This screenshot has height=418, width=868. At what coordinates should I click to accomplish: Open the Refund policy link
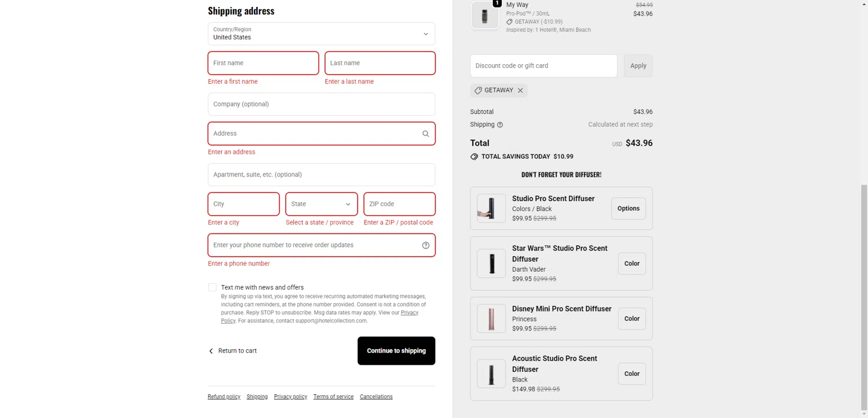pyautogui.click(x=224, y=397)
